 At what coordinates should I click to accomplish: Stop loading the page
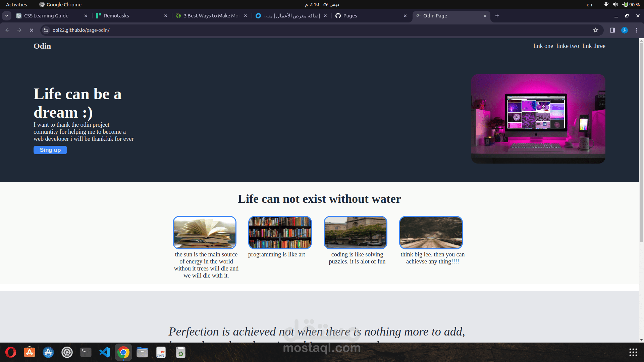pyautogui.click(x=32, y=30)
